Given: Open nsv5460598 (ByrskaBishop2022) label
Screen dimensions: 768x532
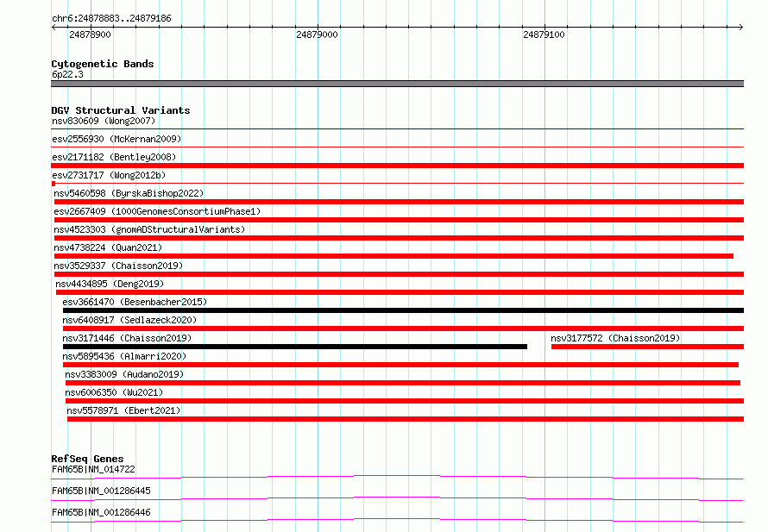Looking at the screenshot, I should point(129,193).
